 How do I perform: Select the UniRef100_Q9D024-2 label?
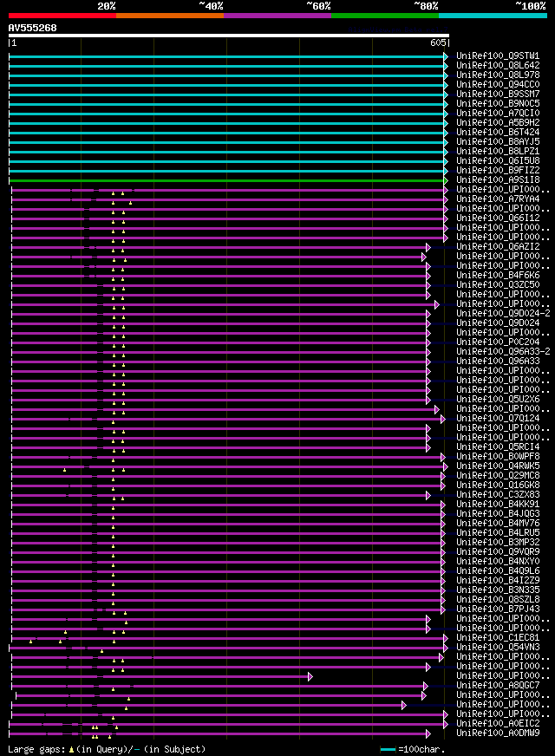click(503, 313)
